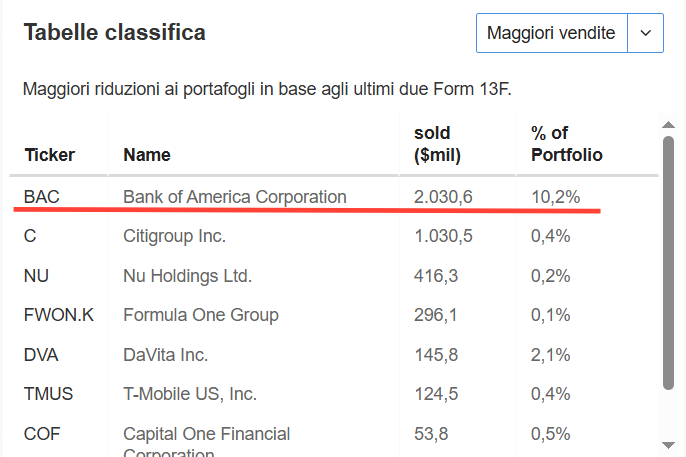The height and width of the screenshot is (457, 686).
Task: Open Citigroup Inc. entry
Action: pos(175,236)
